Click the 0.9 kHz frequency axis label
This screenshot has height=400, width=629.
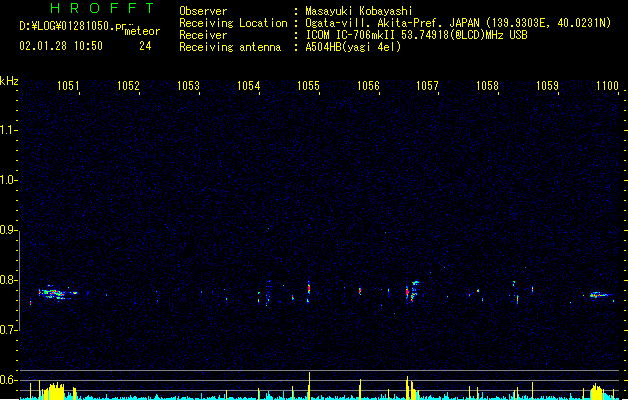click(8, 230)
